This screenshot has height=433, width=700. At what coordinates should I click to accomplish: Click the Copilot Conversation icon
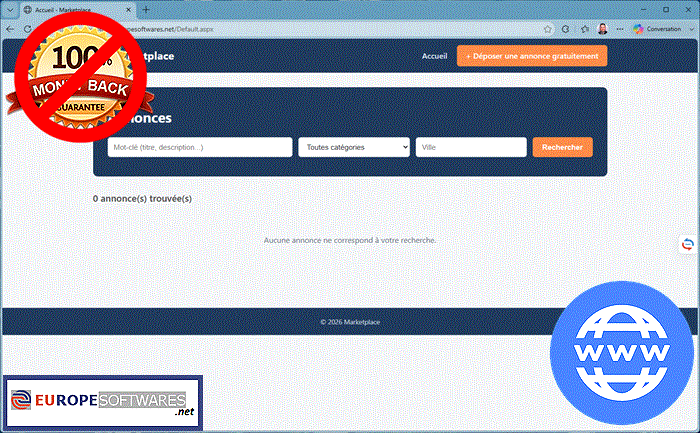coord(638,29)
